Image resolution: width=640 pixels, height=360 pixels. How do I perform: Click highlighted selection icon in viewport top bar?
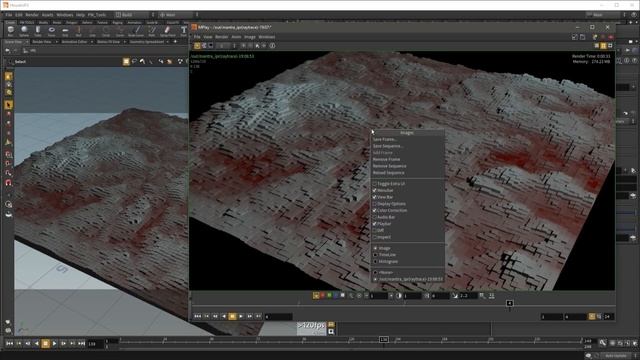(x=126, y=61)
